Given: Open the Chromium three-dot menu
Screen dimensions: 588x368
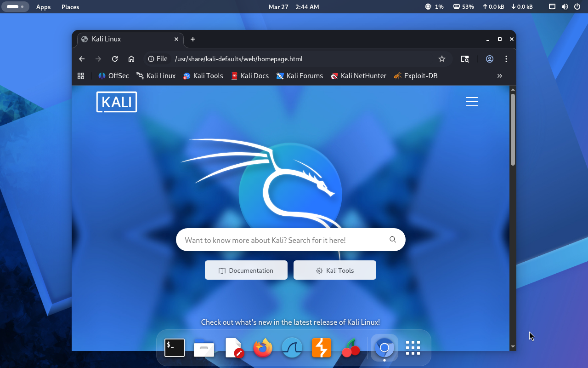Looking at the screenshot, I should pyautogui.click(x=506, y=59).
